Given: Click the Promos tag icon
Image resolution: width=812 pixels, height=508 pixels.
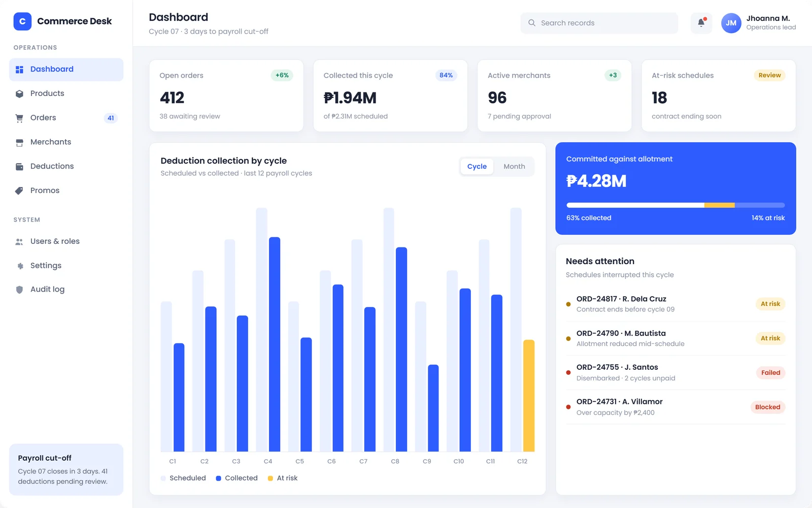Looking at the screenshot, I should (19, 190).
